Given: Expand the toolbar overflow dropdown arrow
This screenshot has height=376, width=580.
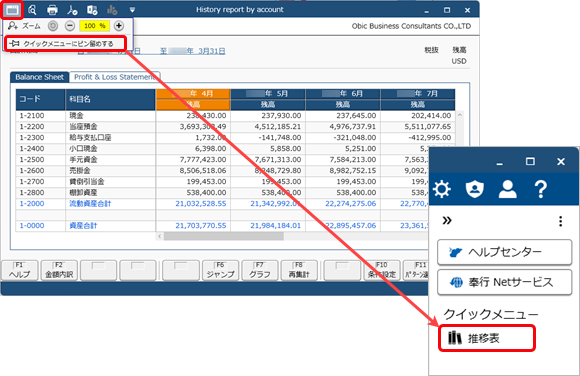Looking at the screenshot, I should 132,10.
